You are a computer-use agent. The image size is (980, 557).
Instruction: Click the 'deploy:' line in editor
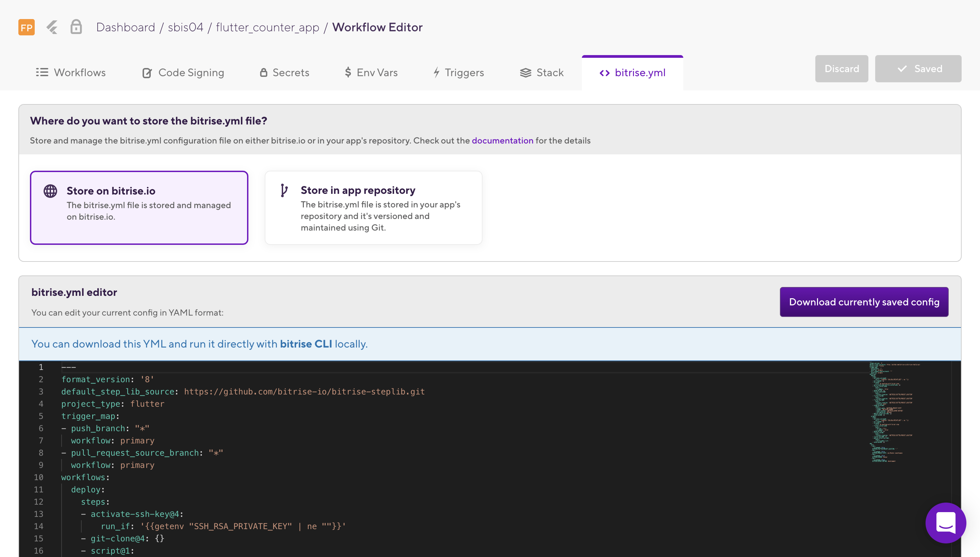[88, 489]
